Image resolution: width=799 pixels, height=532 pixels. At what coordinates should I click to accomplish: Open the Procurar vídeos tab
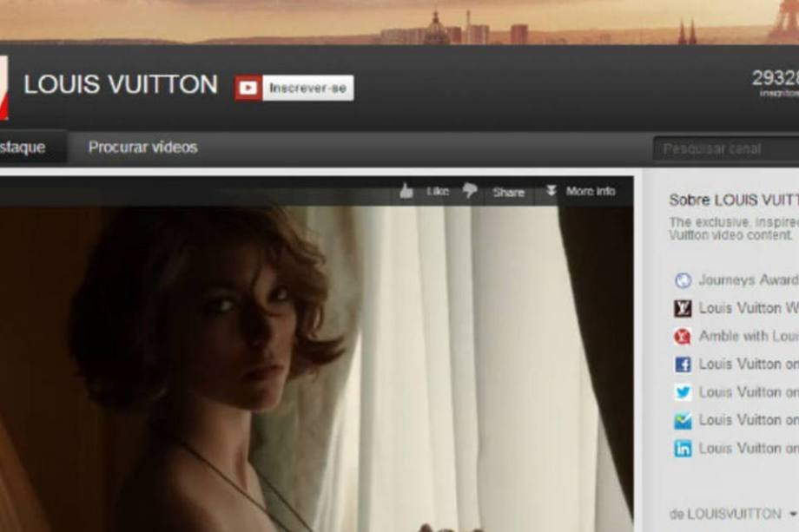point(142,148)
